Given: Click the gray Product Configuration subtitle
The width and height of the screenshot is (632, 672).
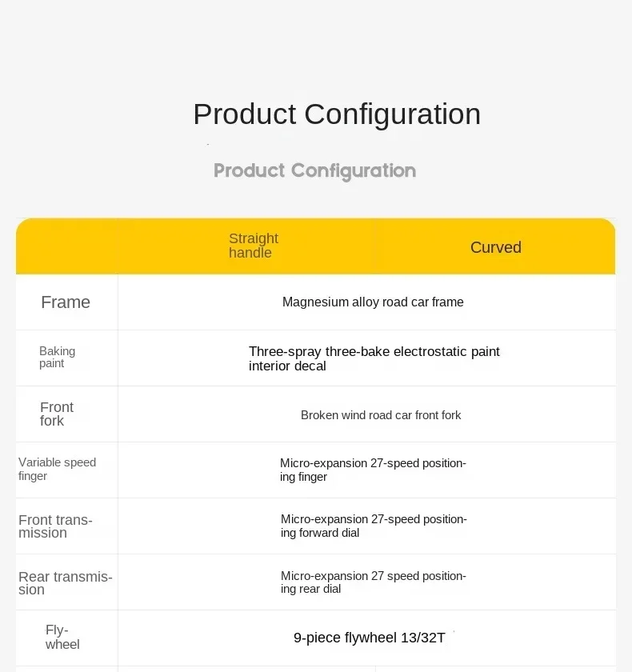Looking at the screenshot, I should 314,170.
